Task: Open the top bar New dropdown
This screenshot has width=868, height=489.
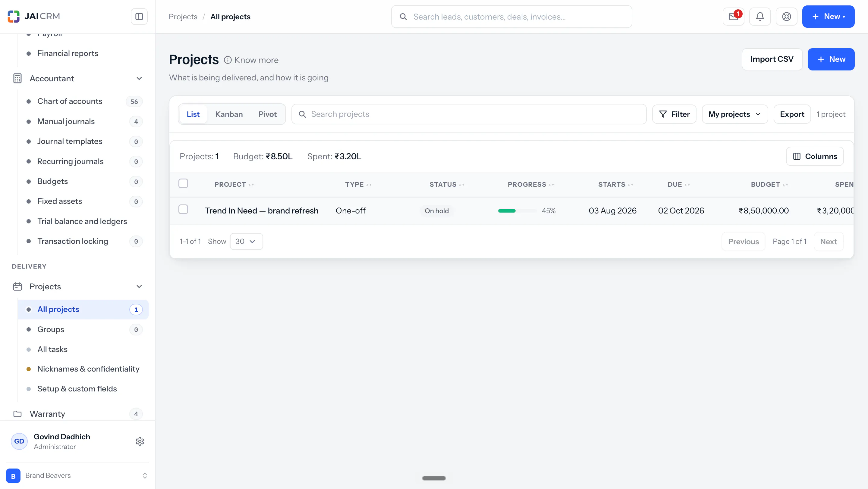Action: pyautogui.click(x=828, y=17)
